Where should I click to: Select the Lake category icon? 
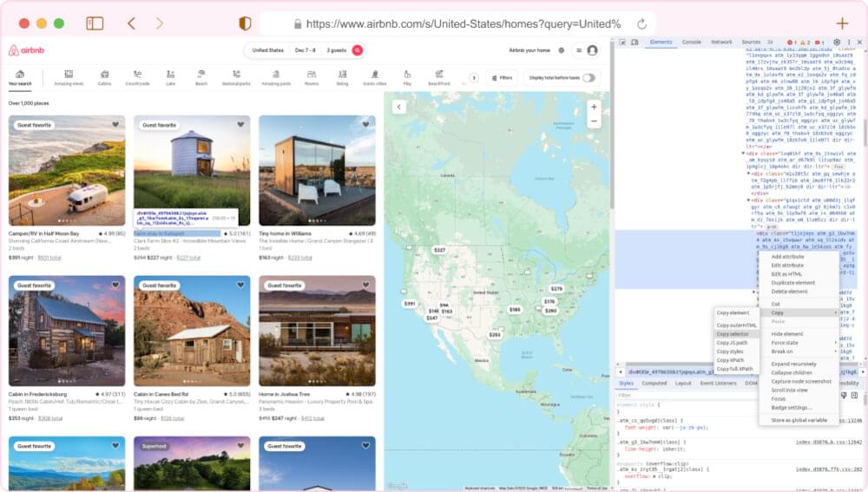170,78
